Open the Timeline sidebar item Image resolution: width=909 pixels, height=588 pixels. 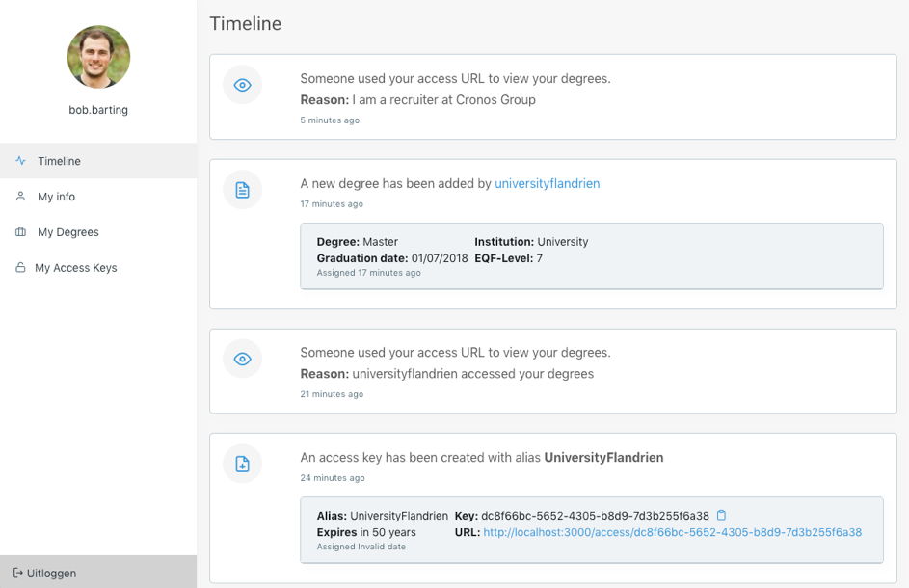coord(98,161)
